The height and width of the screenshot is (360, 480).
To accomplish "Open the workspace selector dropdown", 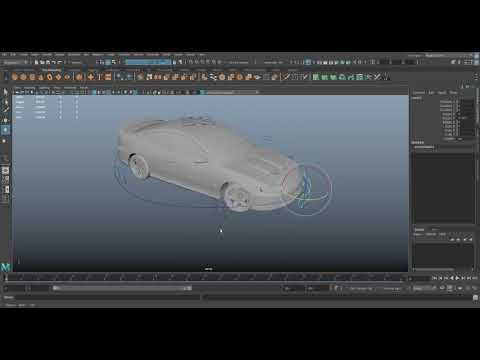I will (x=440, y=56).
